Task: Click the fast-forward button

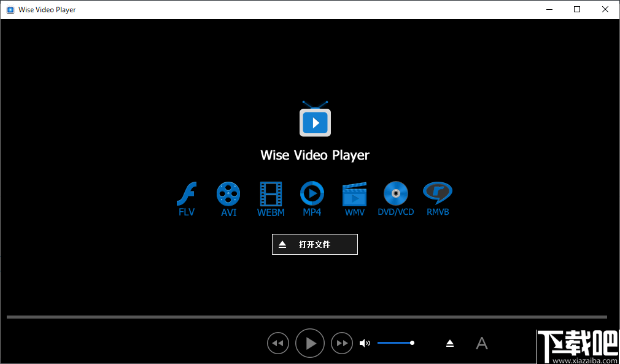Action: point(342,343)
